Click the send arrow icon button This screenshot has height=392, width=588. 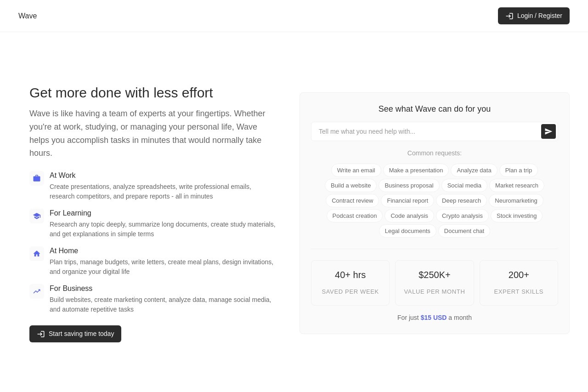(548, 131)
